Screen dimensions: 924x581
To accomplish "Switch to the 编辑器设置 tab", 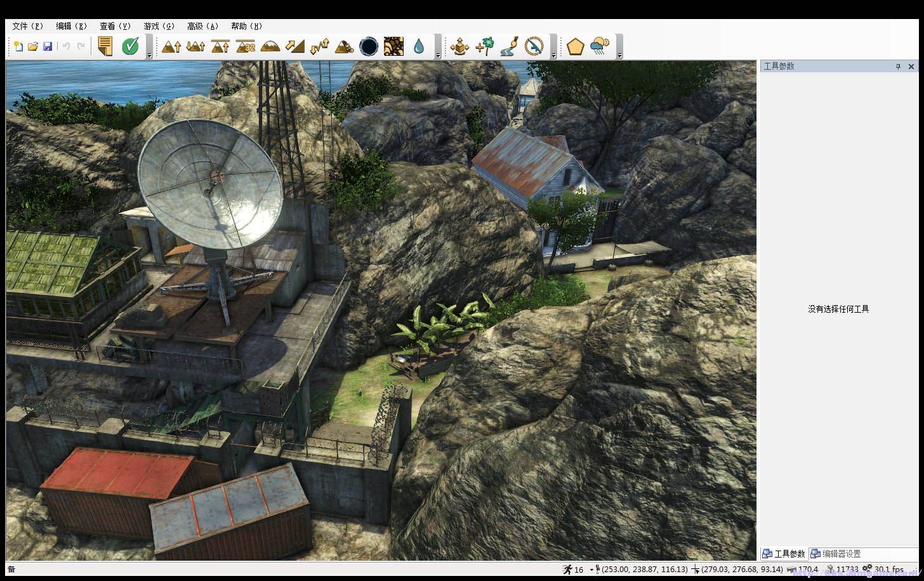I will (836, 554).
